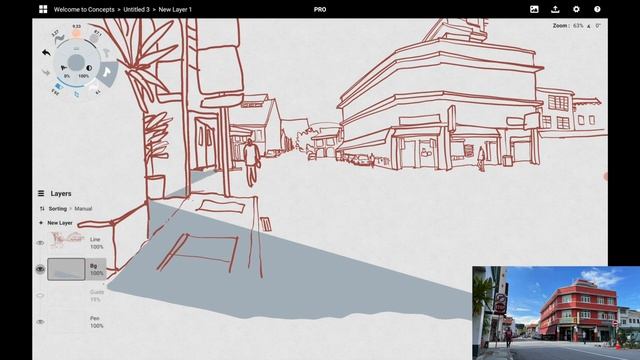The width and height of the screenshot is (640, 360).
Task: Tap the smoothing icon above 0%
Action: [x=64, y=68]
